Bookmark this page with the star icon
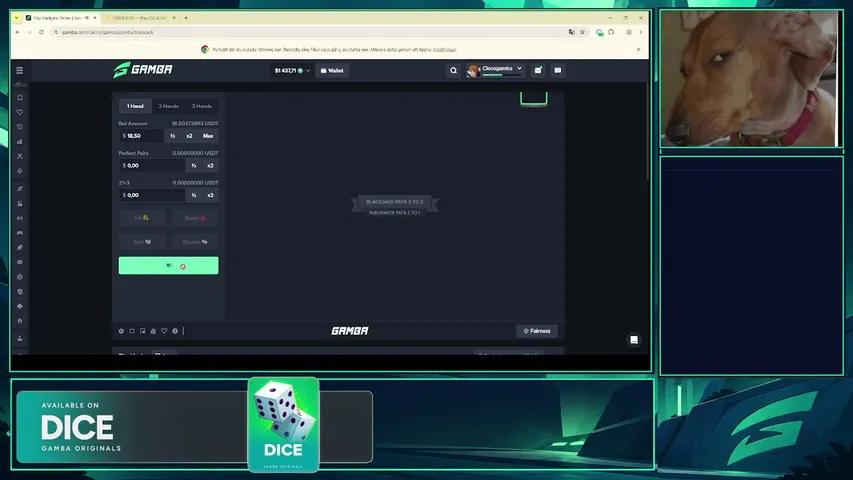This screenshot has width=853, height=480. point(582,32)
